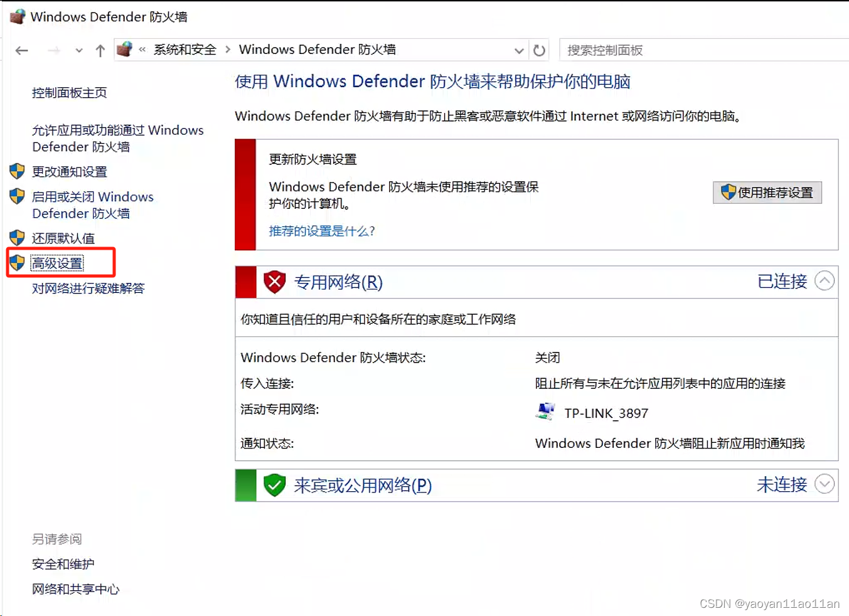Open 控制面板主页 link
Screen dimensions: 849x616
pyautogui.click(x=70, y=93)
